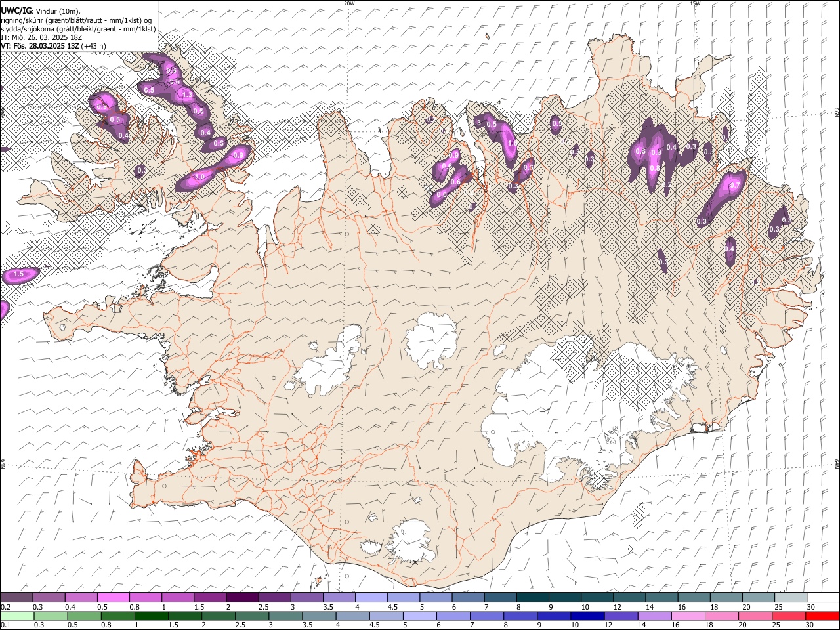This screenshot has width=840, height=630.
Task: Click the 15W longitude label at top
Action: pos(695,3)
